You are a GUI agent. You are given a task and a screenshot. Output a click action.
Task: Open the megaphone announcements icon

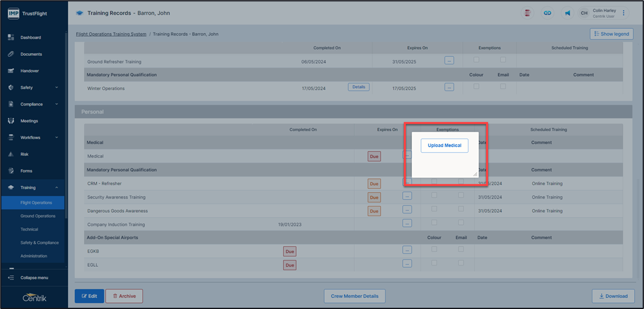568,13
